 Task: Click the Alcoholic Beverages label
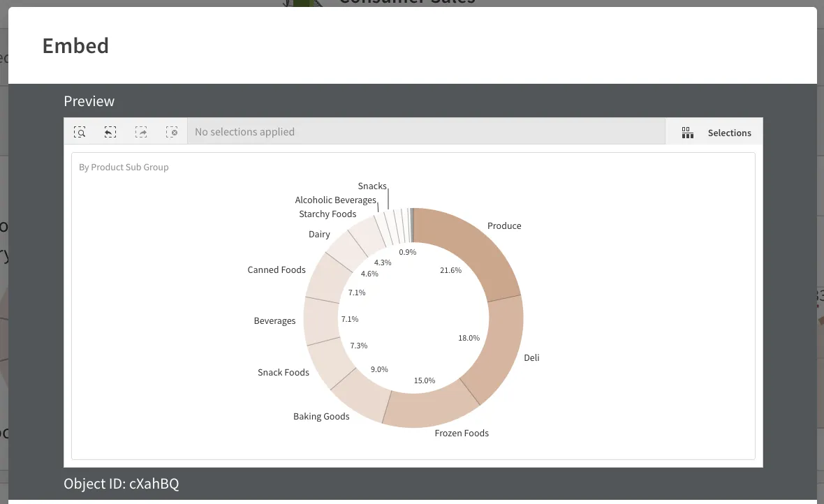(336, 200)
